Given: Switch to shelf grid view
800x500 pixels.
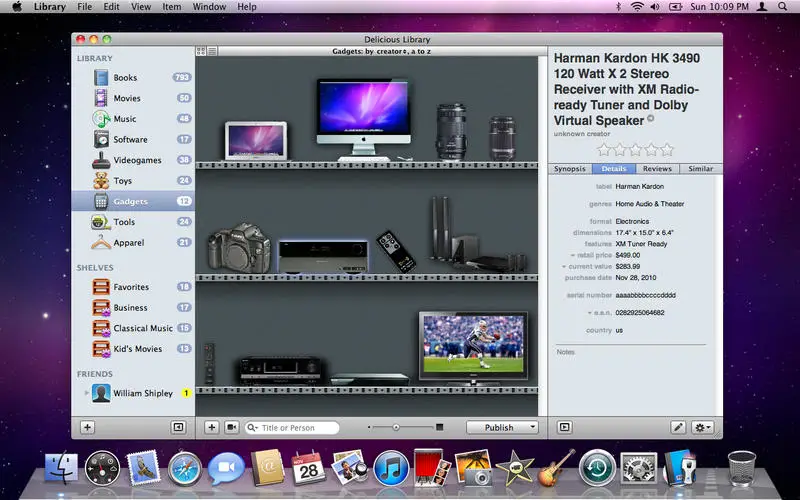Looking at the screenshot, I should pyautogui.click(x=201, y=51).
